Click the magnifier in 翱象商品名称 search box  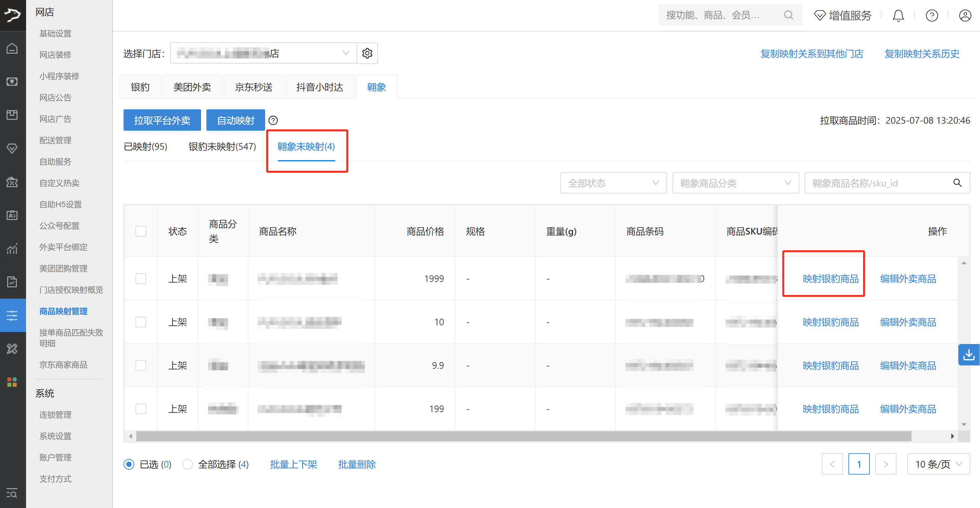957,183
